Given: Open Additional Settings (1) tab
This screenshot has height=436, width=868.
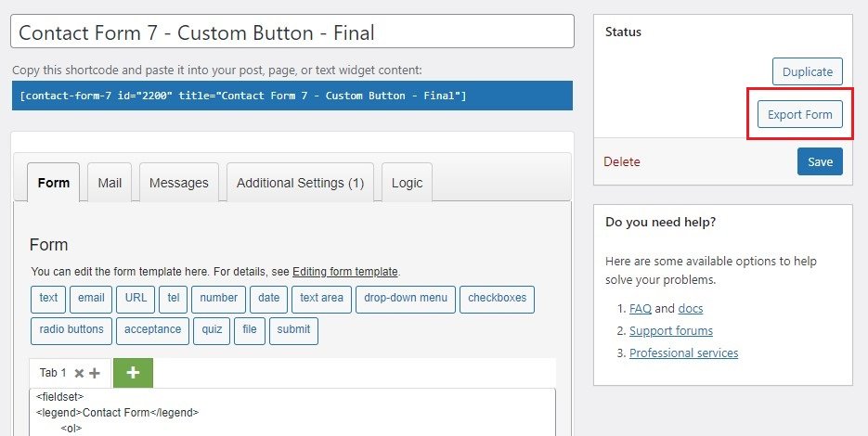Looking at the screenshot, I should [x=300, y=183].
